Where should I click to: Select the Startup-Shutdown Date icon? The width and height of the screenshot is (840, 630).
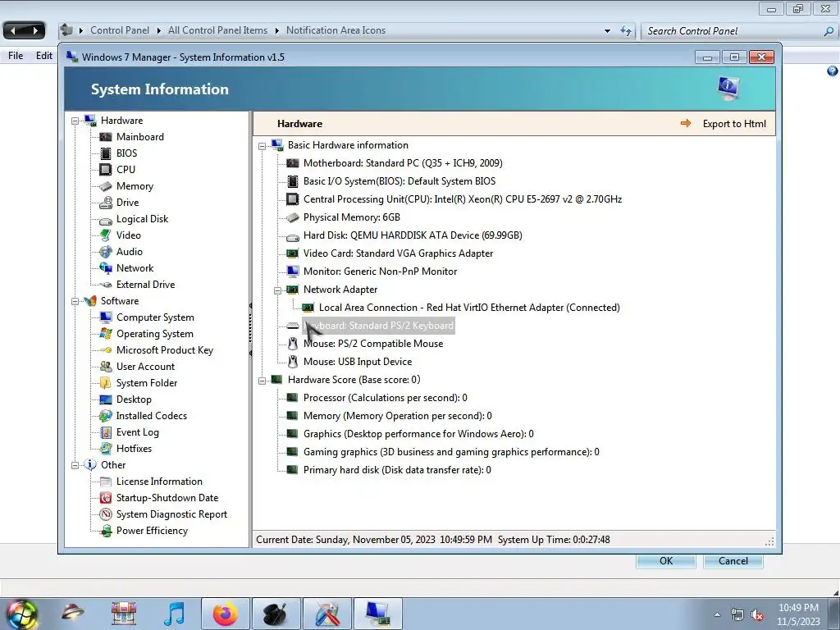point(106,498)
